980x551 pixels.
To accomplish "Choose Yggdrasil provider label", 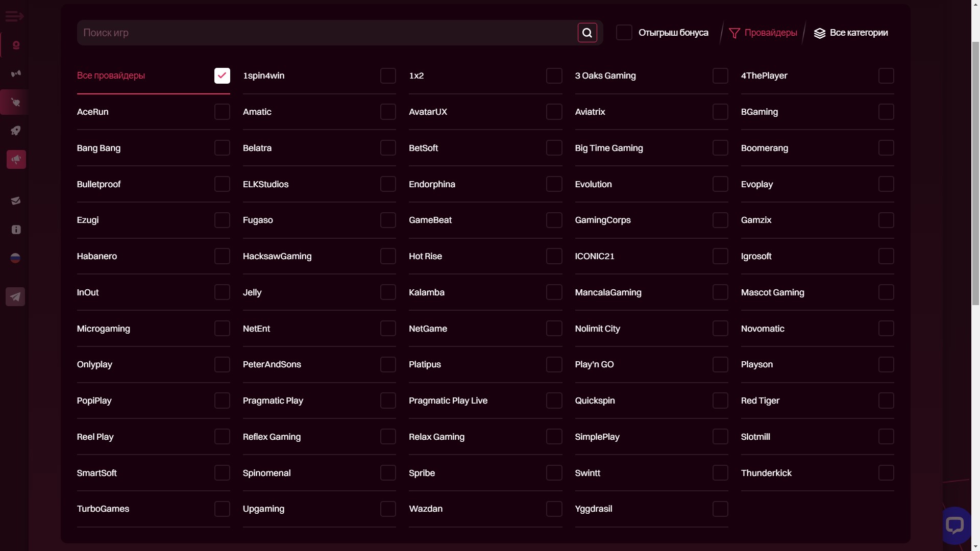I will pos(593,509).
